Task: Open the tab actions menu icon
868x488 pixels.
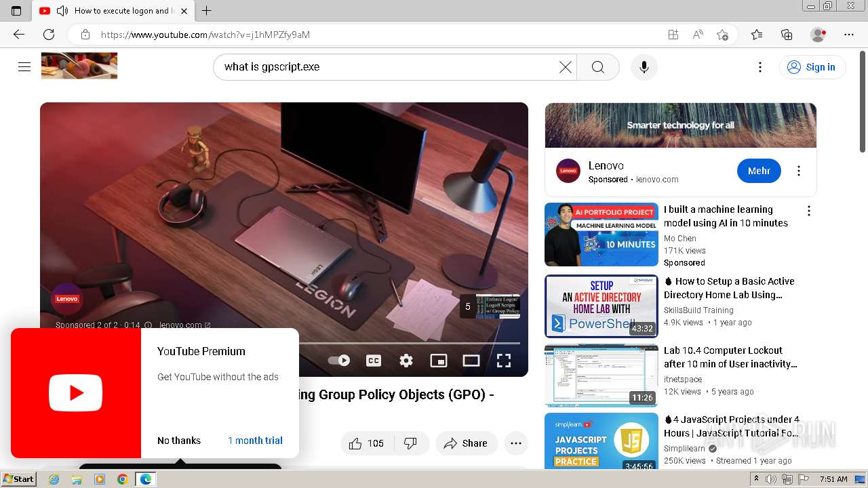Action: [x=16, y=11]
